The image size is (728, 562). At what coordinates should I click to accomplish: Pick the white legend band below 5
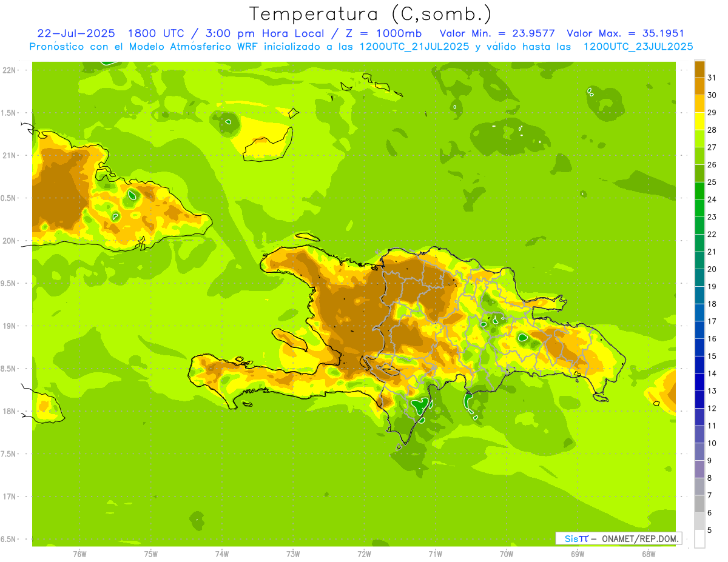click(699, 539)
